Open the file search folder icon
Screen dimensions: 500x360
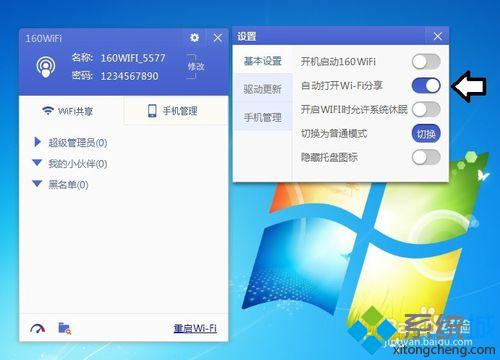pos(65,328)
